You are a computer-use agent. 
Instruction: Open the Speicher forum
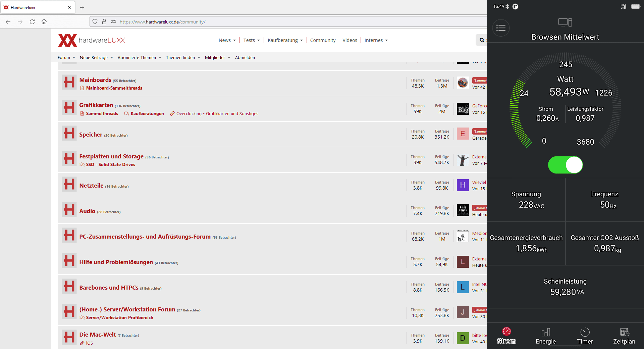[x=91, y=135]
